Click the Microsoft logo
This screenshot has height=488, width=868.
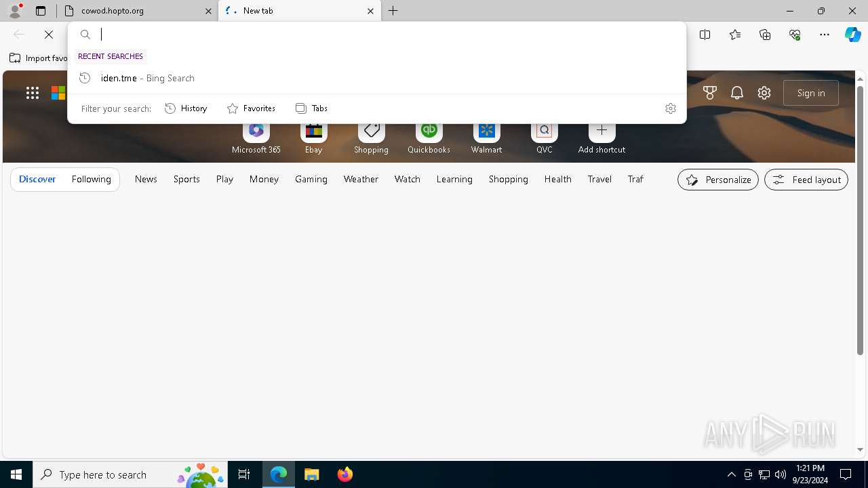click(58, 94)
